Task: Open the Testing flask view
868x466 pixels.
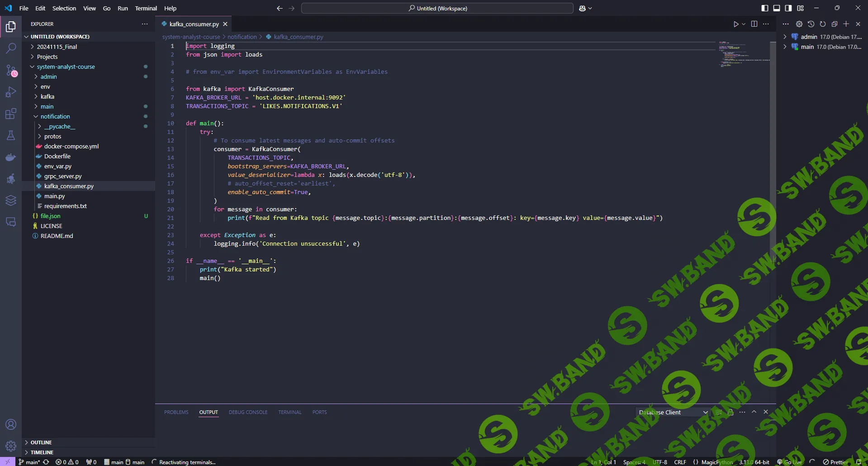Action: 11,135
